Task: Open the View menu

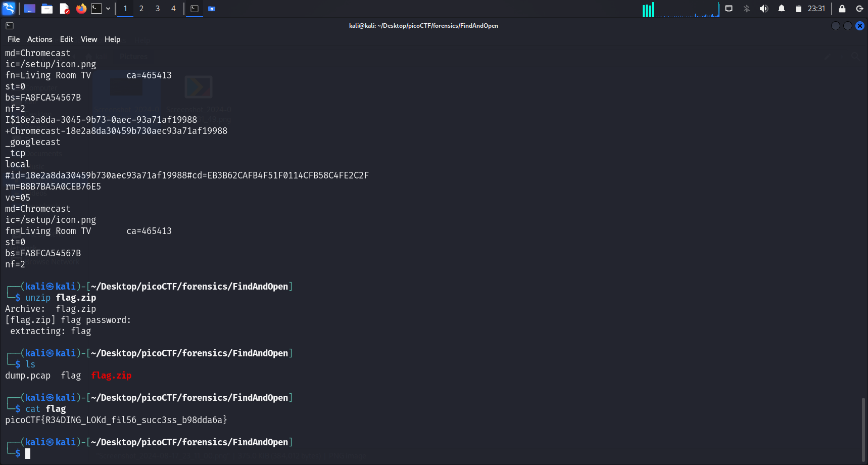Action: [x=89, y=39]
